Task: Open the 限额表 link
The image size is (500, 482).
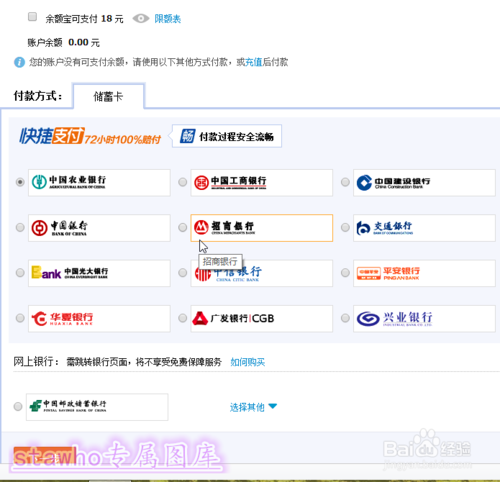Action: [167, 19]
